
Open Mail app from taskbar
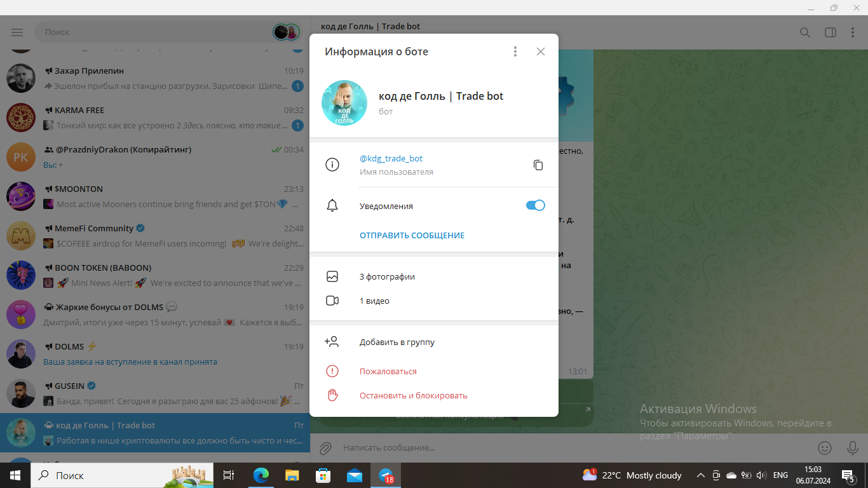(x=354, y=475)
